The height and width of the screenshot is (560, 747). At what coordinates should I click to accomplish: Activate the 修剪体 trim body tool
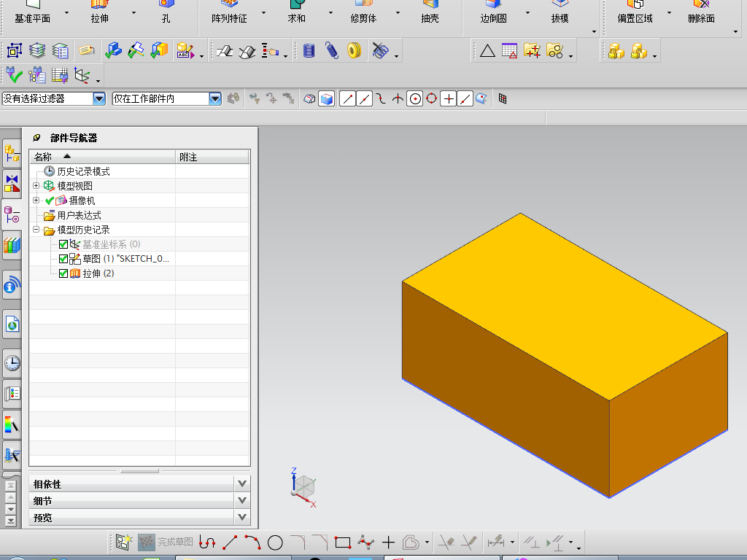[363, 13]
